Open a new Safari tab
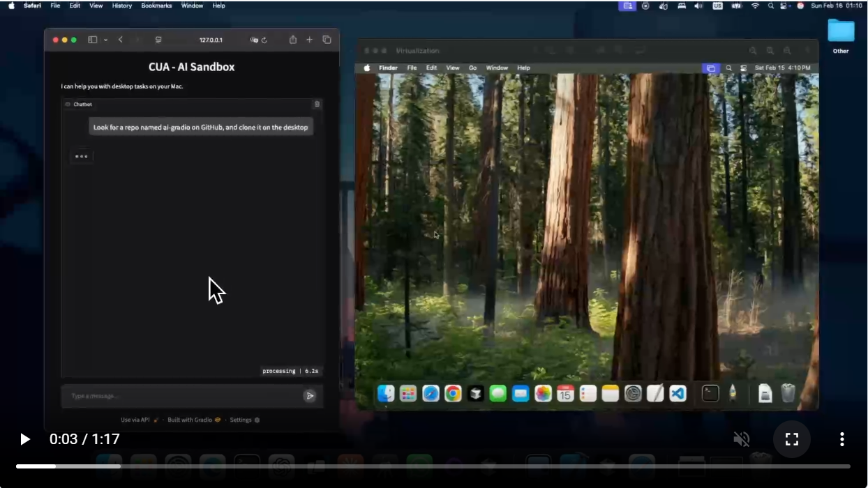Viewport: 868px width, 488px height. point(310,40)
